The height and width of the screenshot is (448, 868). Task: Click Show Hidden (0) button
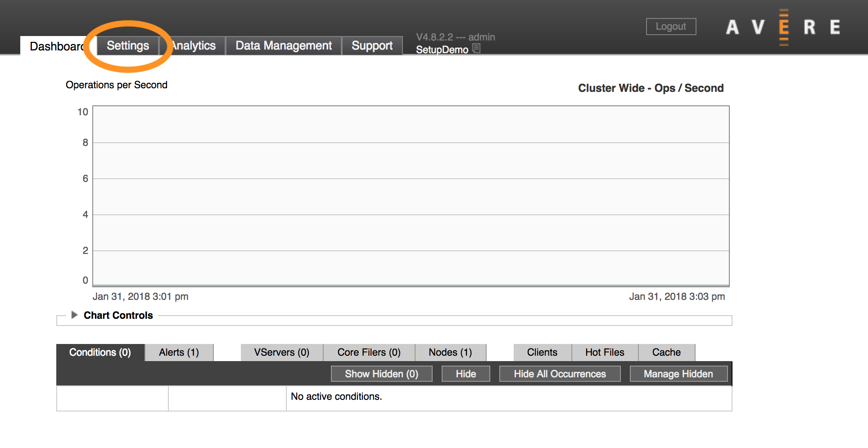click(x=382, y=374)
